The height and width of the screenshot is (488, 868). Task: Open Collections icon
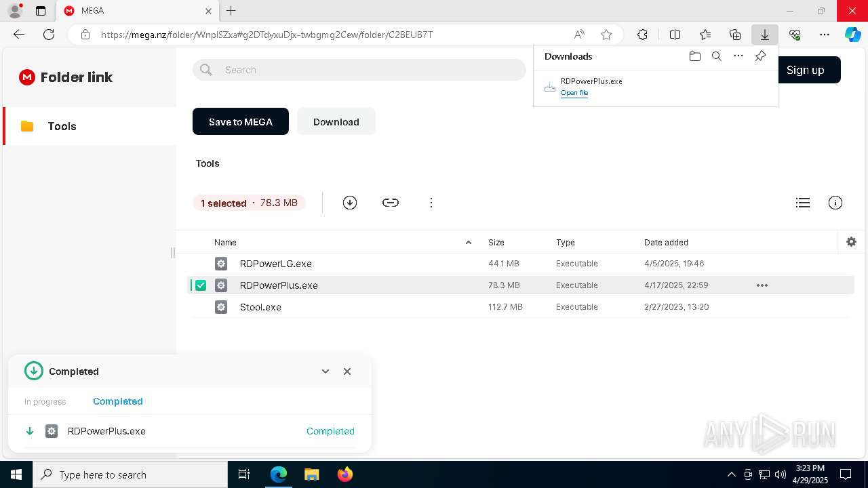[735, 35]
